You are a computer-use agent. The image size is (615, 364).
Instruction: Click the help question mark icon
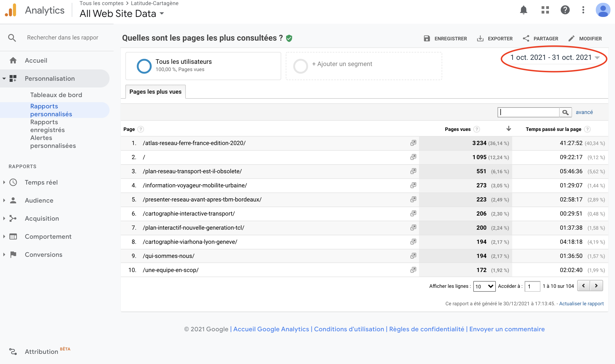pyautogui.click(x=565, y=10)
